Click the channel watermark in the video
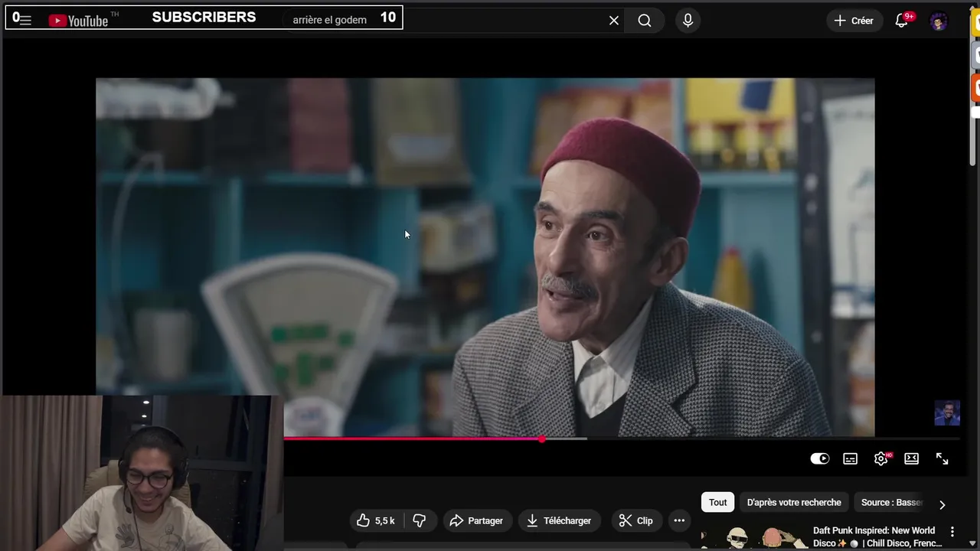 pos(947,413)
